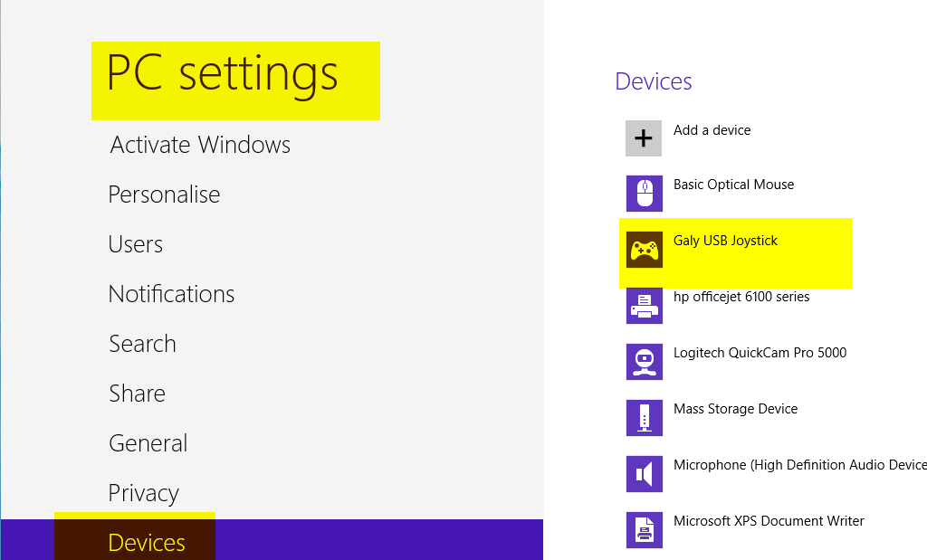Click the Devices page heading
This screenshot has width=927, height=560.
(x=654, y=81)
